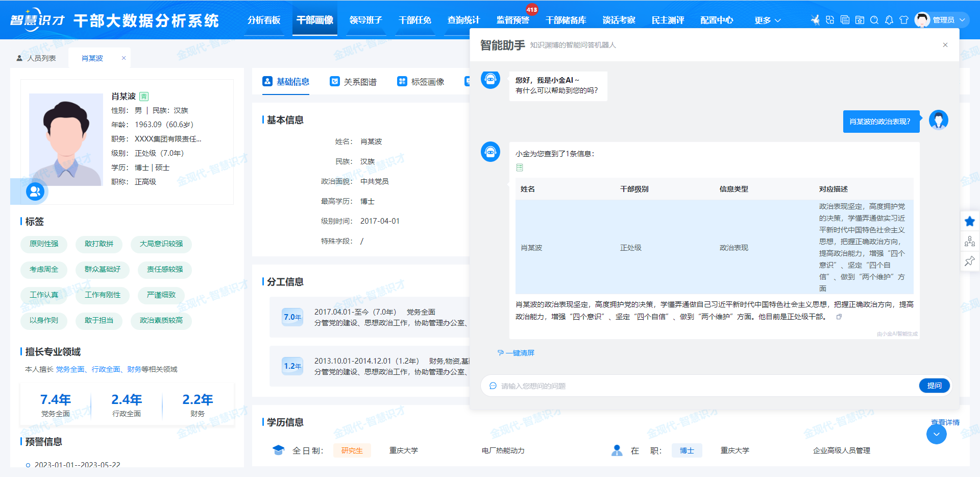This screenshot has height=477, width=980.
Task: Open the notification bell icon
Action: tap(889, 20)
